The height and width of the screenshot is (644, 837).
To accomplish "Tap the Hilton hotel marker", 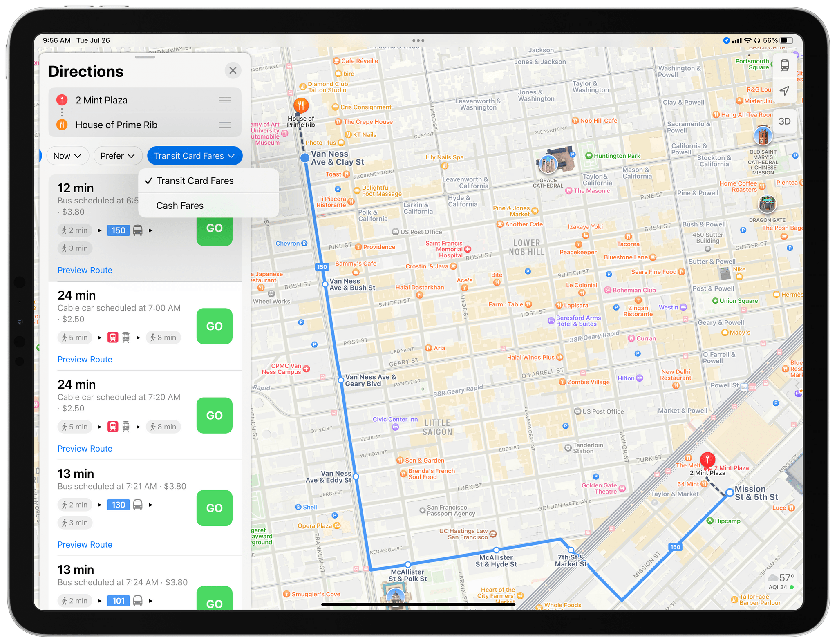I will click(x=640, y=378).
